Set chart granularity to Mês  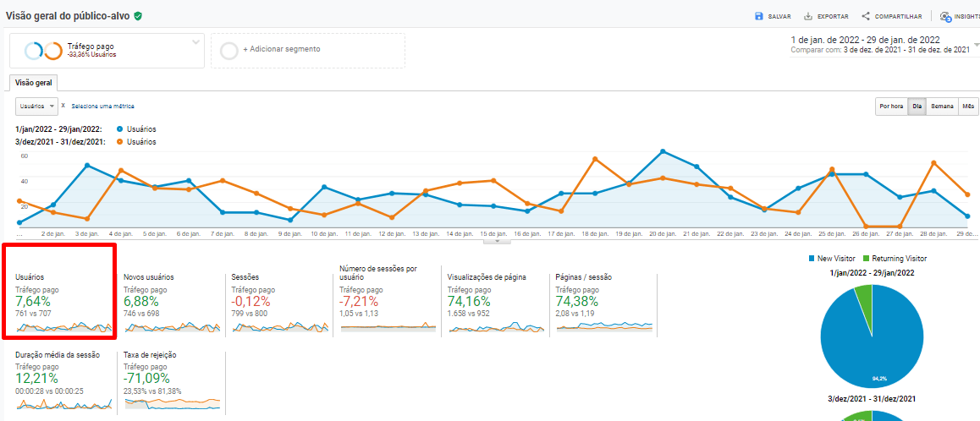pyautogui.click(x=968, y=107)
